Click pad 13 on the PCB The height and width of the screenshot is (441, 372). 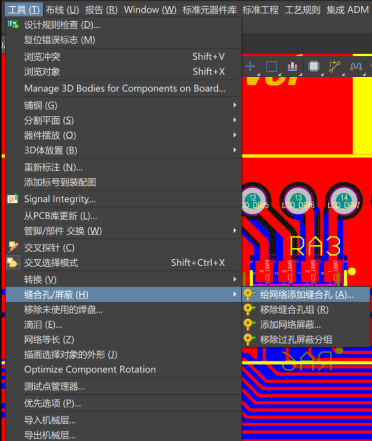point(298,200)
